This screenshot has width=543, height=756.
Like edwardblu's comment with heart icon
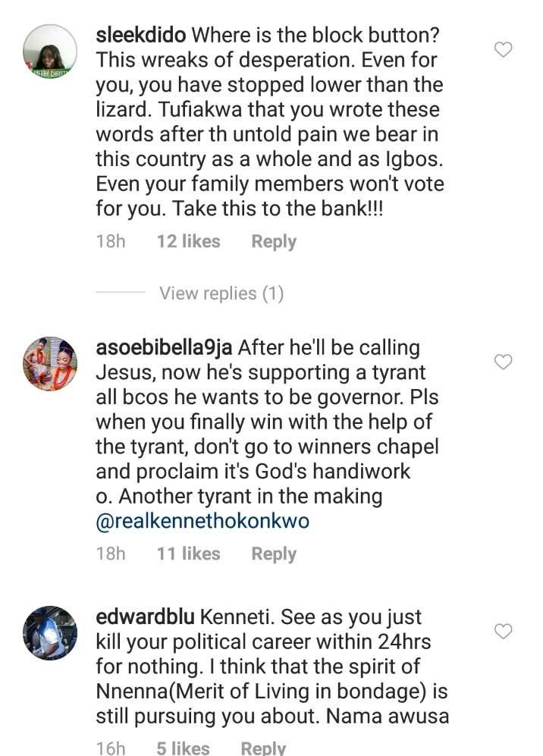(504, 631)
